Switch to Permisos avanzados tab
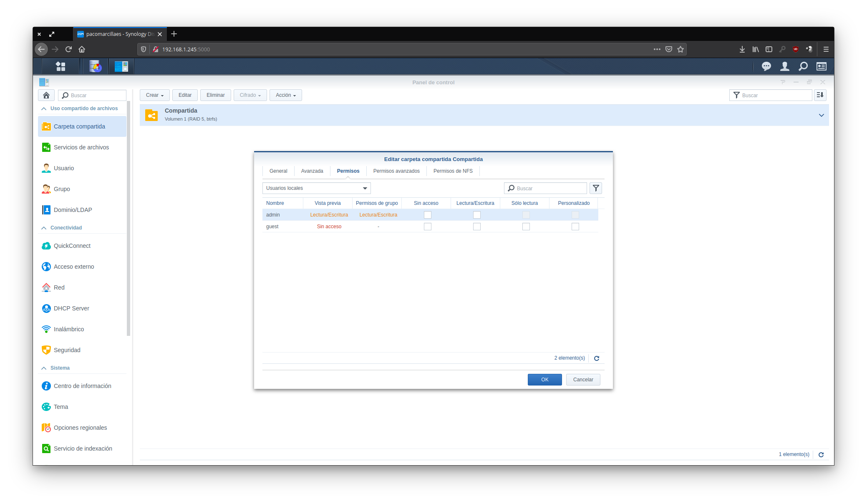 pos(396,171)
